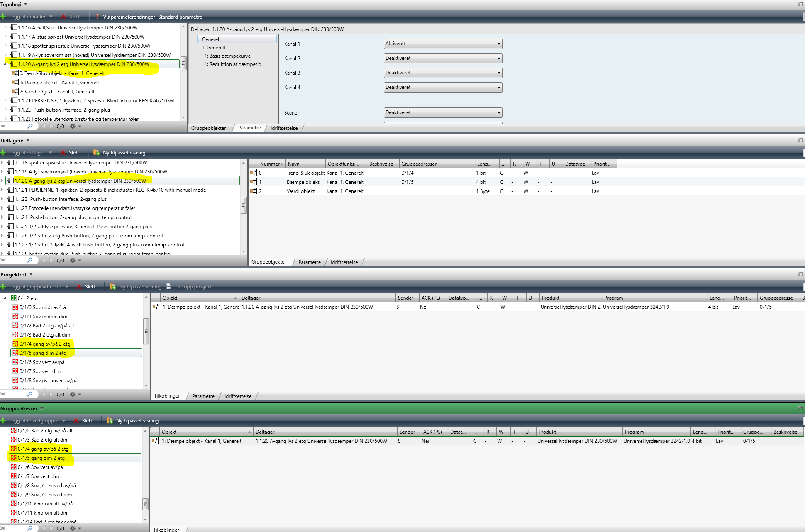The image size is (805, 532).
Task: Click the red Slett icon in Deltagere toolbar
Action: 63,153
